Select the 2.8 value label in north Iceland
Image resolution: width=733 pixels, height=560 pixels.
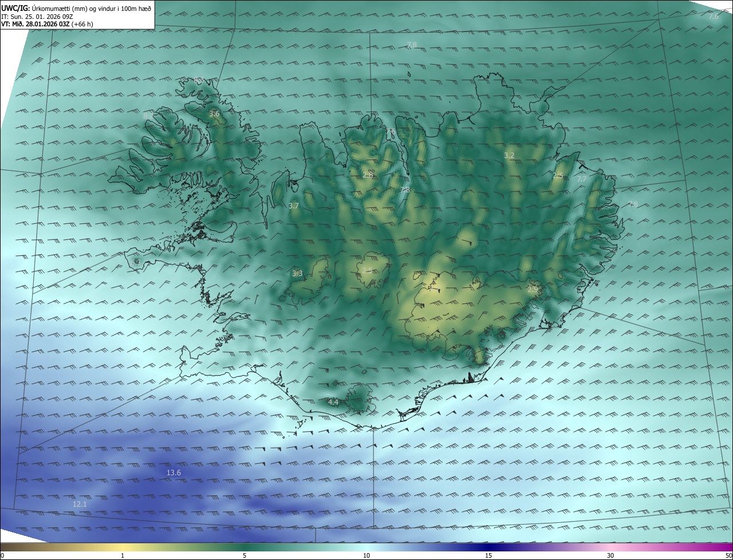click(x=368, y=175)
